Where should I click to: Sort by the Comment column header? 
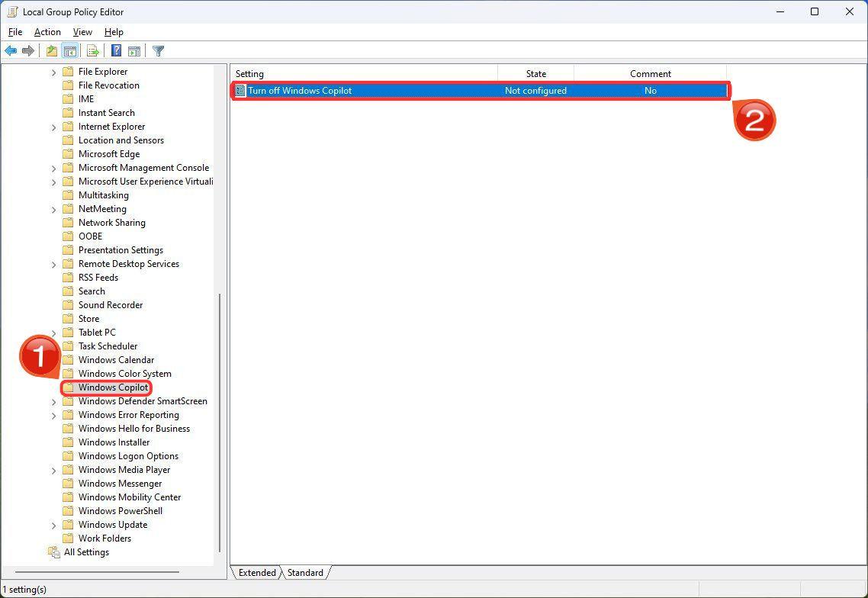(x=651, y=74)
